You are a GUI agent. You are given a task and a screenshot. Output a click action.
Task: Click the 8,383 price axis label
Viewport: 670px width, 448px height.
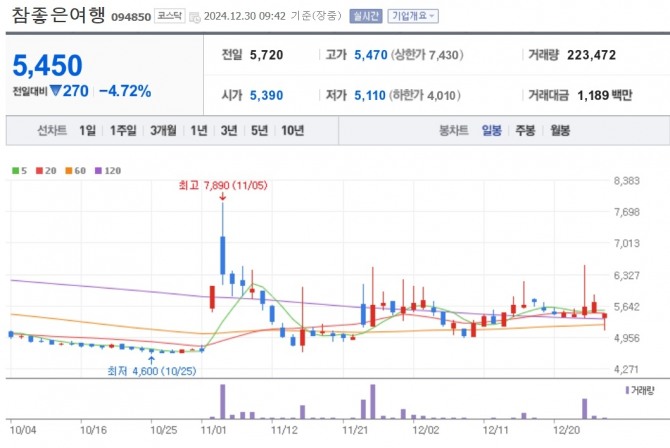[627, 181]
